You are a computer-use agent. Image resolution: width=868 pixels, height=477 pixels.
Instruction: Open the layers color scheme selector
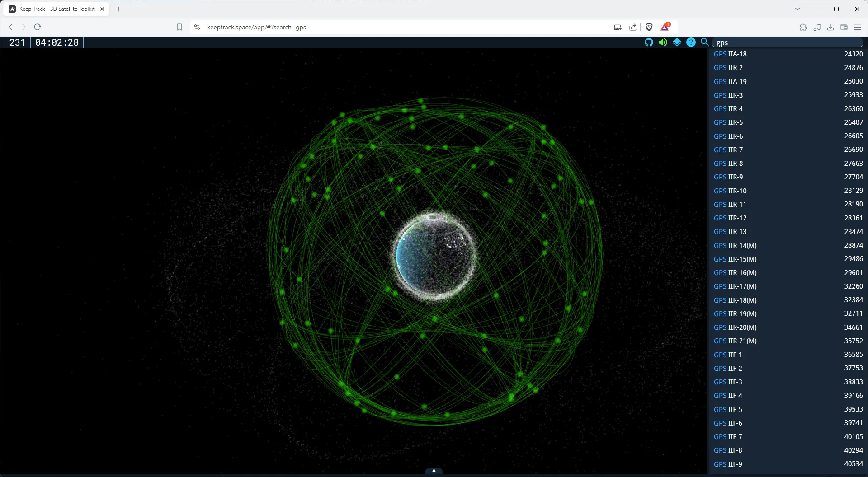[x=677, y=42]
